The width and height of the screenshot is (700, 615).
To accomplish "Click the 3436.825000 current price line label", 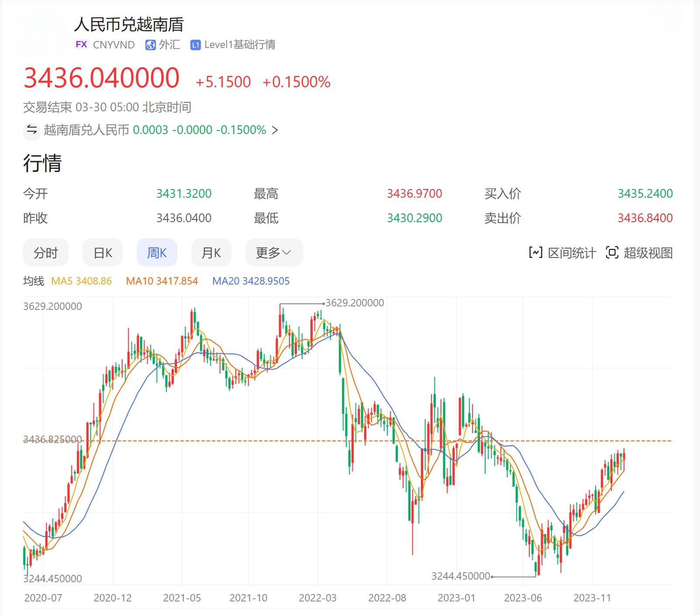I will 52,439.
